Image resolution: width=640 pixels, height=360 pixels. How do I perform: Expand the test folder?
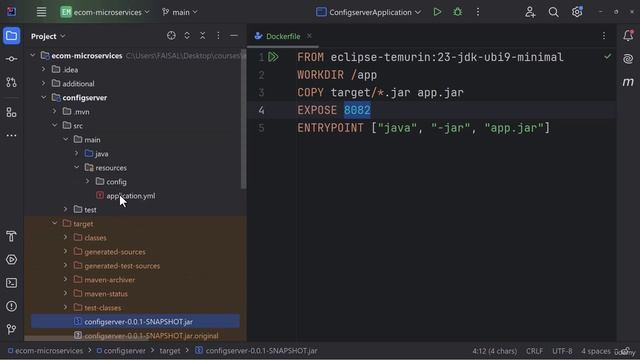coord(66,209)
